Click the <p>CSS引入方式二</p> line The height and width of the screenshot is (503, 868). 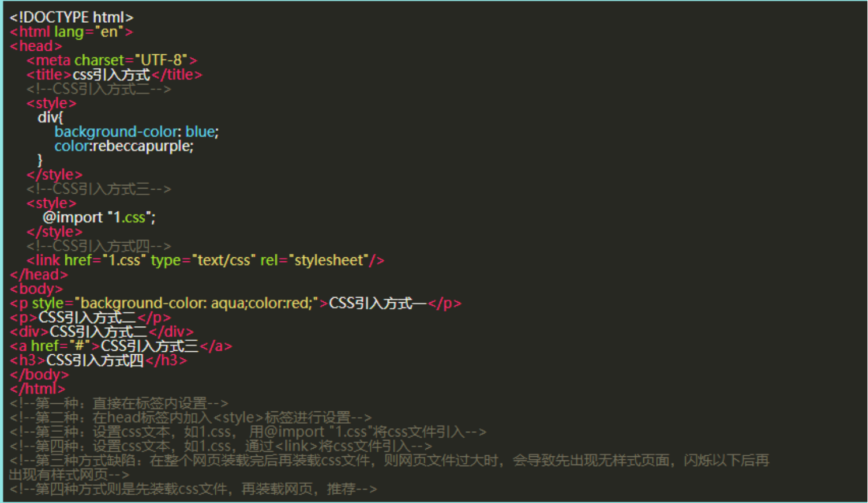tap(90, 317)
